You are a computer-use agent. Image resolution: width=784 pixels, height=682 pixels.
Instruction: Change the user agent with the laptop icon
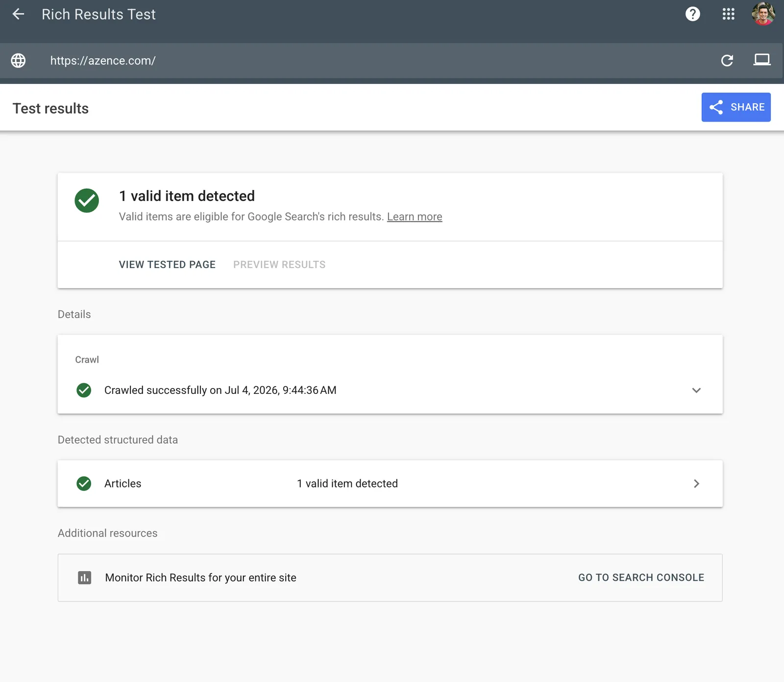click(x=761, y=60)
